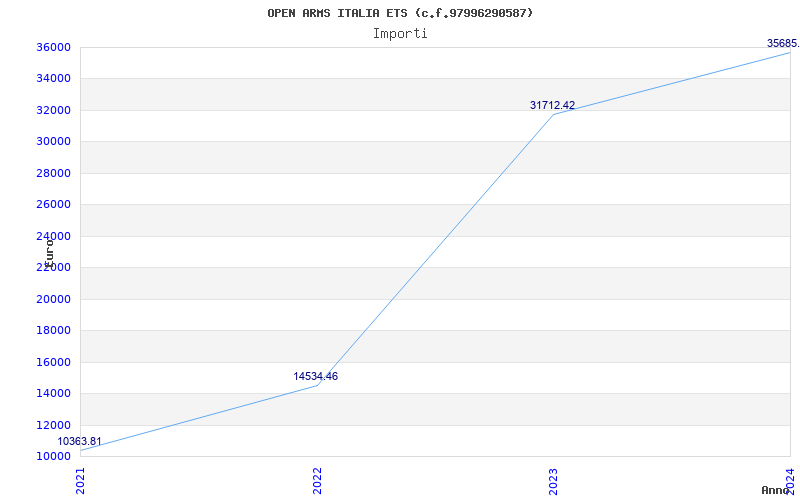
Task: Click the 2021 x-axis label
Action: tap(81, 481)
